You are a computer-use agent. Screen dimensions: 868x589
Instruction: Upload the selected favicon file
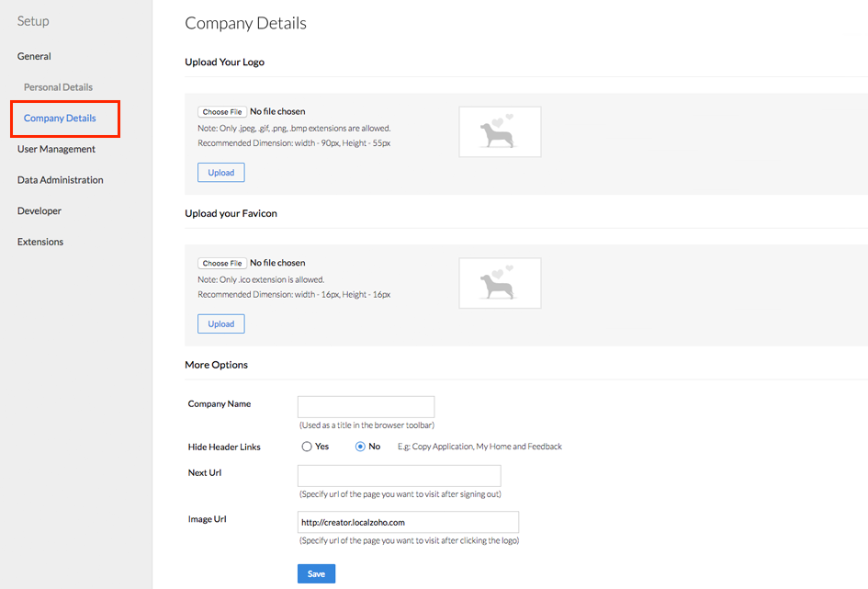click(x=220, y=323)
